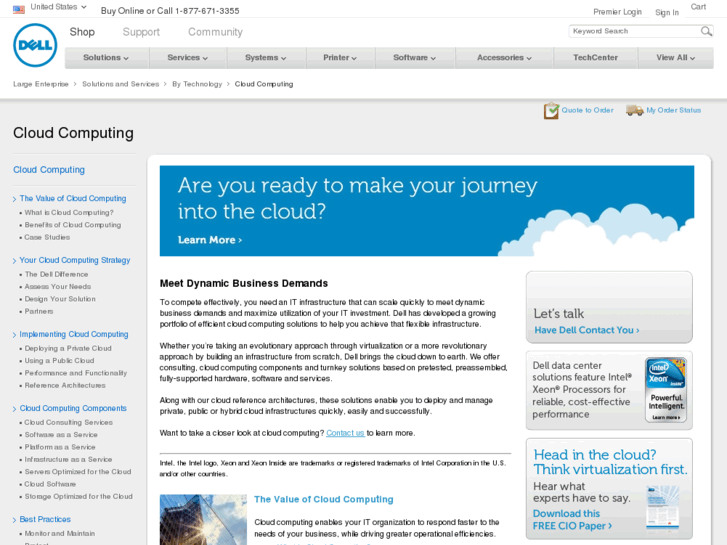Image resolution: width=727 pixels, height=545 pixels.
Task: Expand the Accessories menu
Action: (504, 58)
